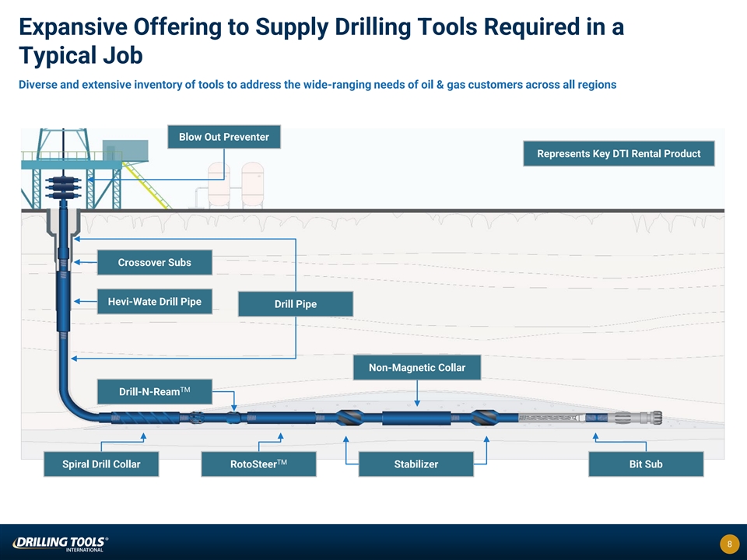This screenshot has height=560, width=747.
Task: Click the Blow Out Preventer label
Action: (224, 138)
